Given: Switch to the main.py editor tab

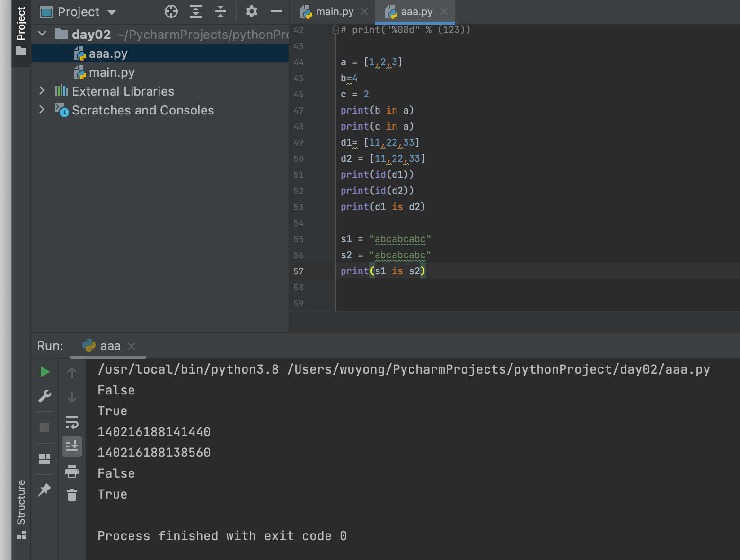Looking at the screenshot, I should 335,12.
